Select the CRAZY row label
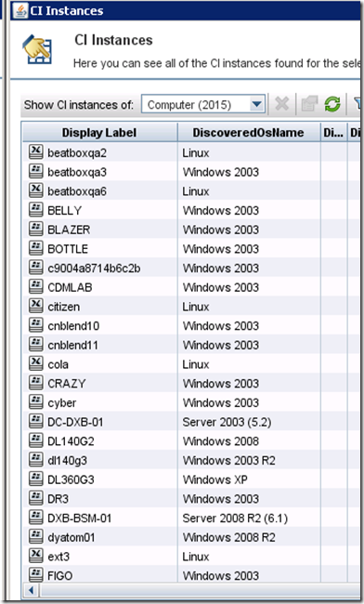Screen dimensions: 364x604 coord(67,384)
